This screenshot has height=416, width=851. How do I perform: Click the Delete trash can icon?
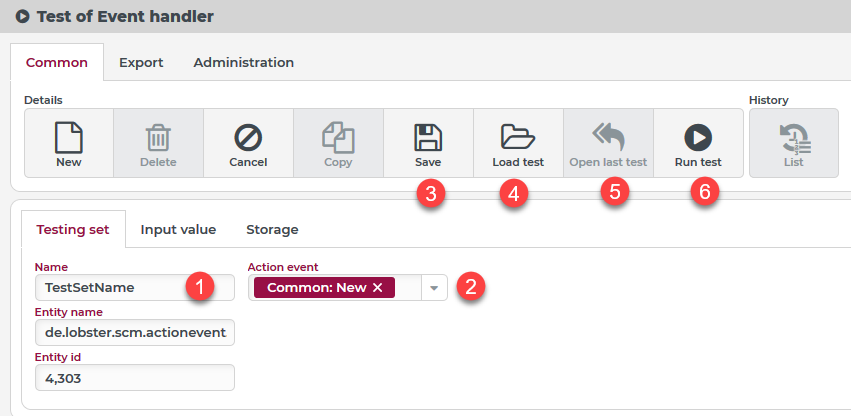tap(158, 138)
